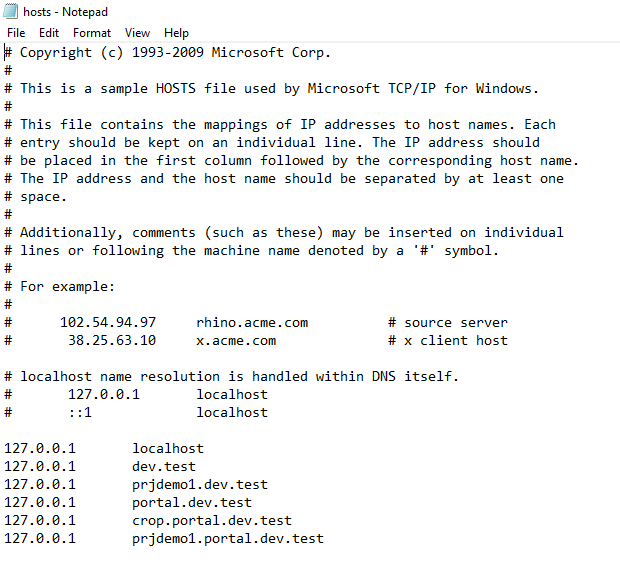Open the Help menu
Image resolution: width=620 pixels, height=584 pixels.
(176, 33)
